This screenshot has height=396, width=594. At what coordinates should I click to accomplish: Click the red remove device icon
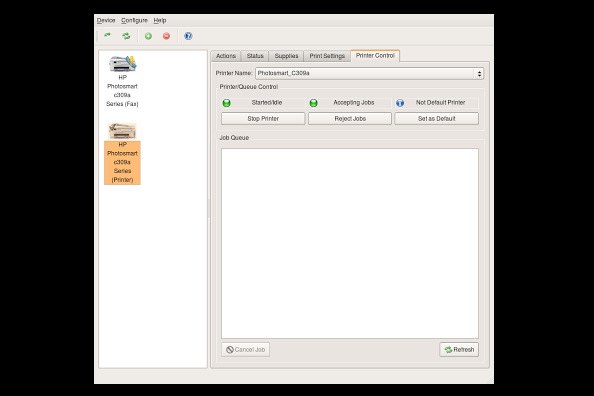coord(166,36)
